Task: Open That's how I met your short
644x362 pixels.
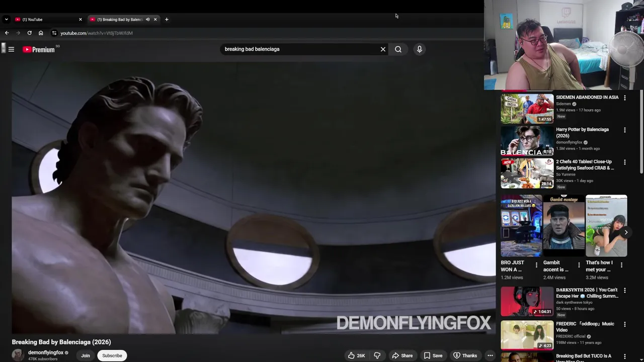Action: pos(606,226)
